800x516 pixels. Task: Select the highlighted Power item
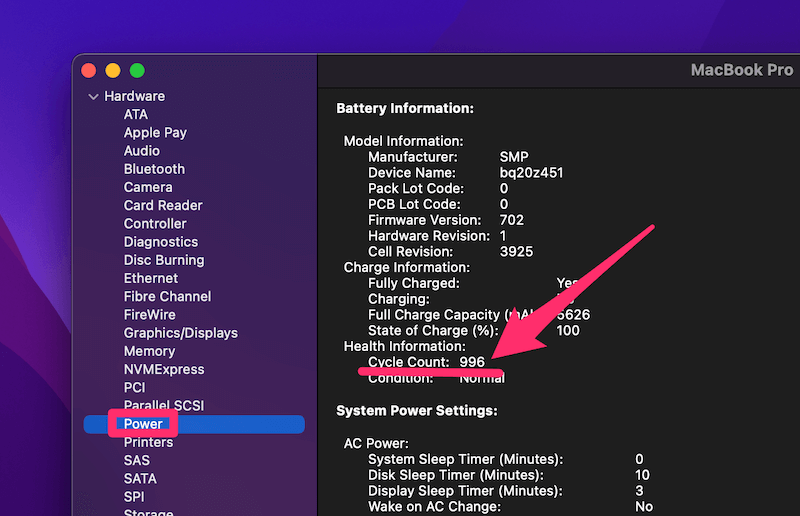tap(194, 424)
